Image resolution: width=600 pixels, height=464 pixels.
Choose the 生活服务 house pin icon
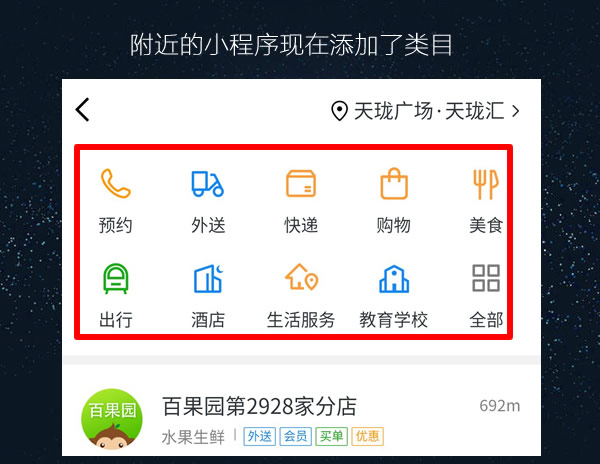[302, 277]
